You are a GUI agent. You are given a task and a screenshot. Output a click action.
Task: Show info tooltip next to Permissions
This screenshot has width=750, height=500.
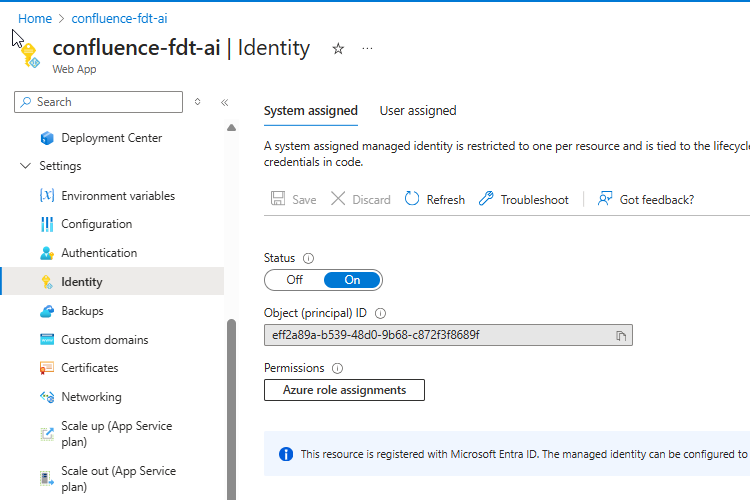pyautogui.click(x=338, y=368)
